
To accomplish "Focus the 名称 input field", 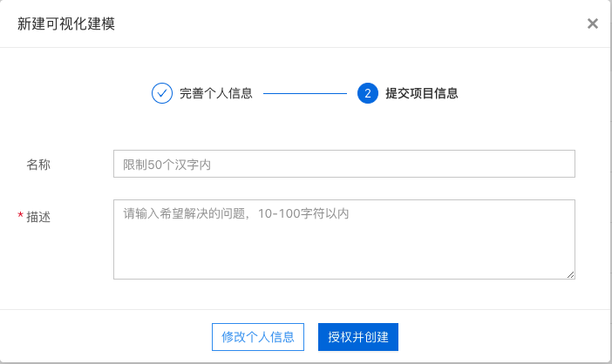I will pyautogui.click(x=343, y=164).
